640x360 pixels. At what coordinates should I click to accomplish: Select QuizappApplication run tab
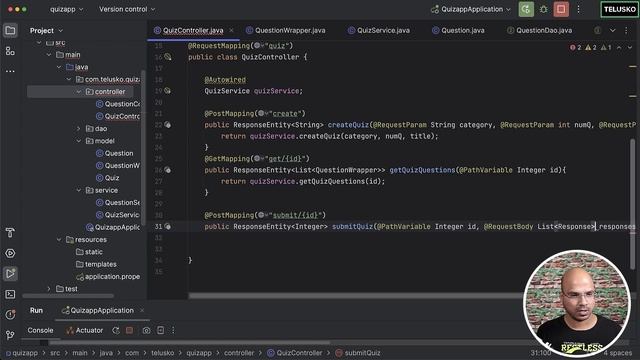click(x=98, y=311)
